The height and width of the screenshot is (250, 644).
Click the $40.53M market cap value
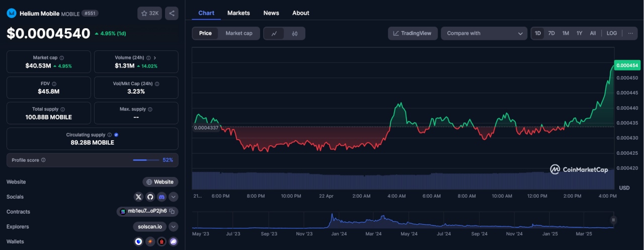pyautogui.click(x=38, y=66)
